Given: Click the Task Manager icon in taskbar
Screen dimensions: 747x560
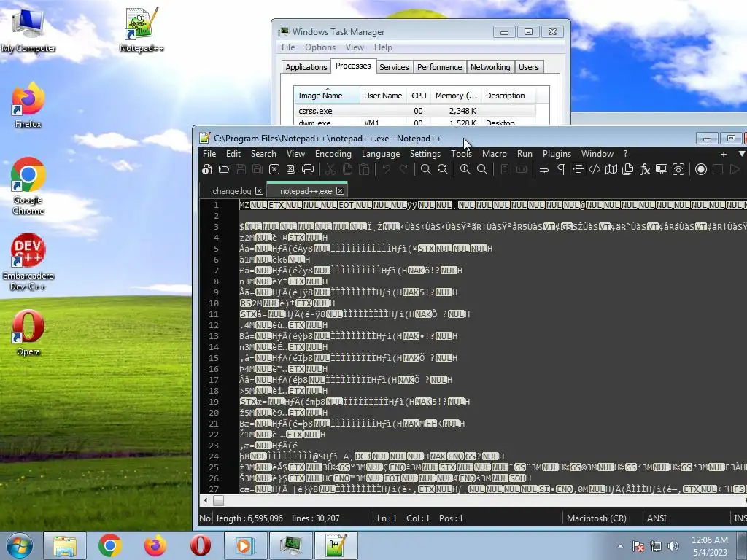Looking at the screenshot, I should pos(290,545).
